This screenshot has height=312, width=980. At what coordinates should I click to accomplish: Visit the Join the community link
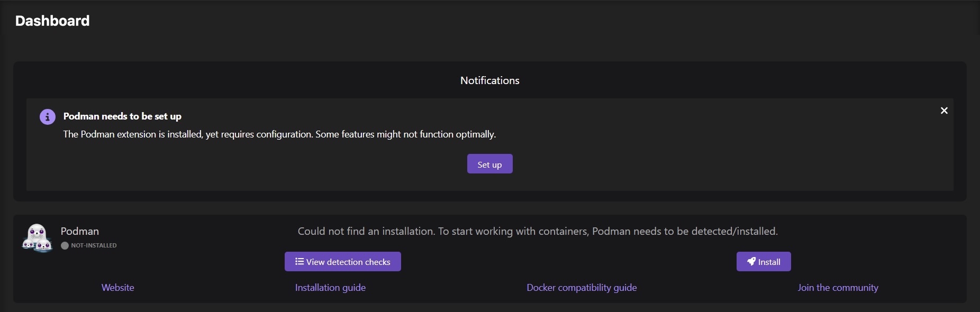tap(838, 288)
